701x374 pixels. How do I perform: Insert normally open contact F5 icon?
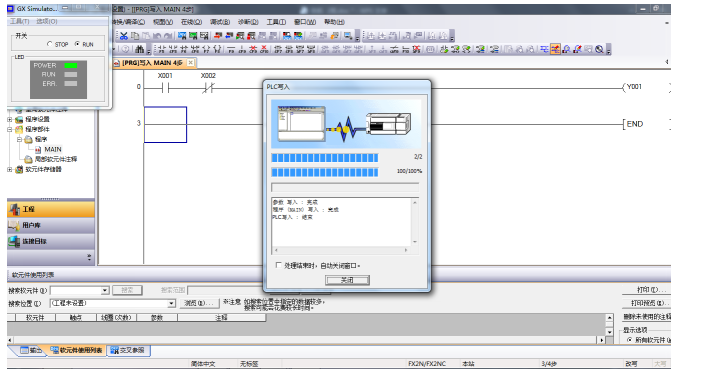162,49
